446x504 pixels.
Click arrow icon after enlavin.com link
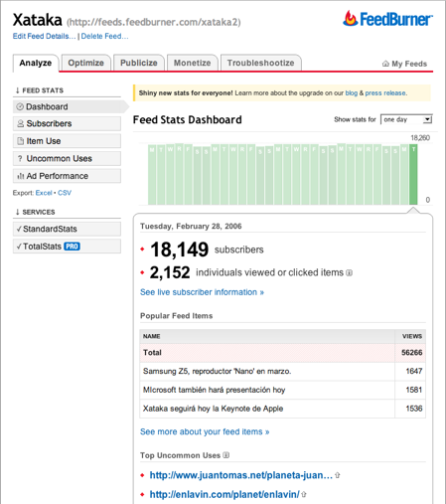[x=304, y=494]
